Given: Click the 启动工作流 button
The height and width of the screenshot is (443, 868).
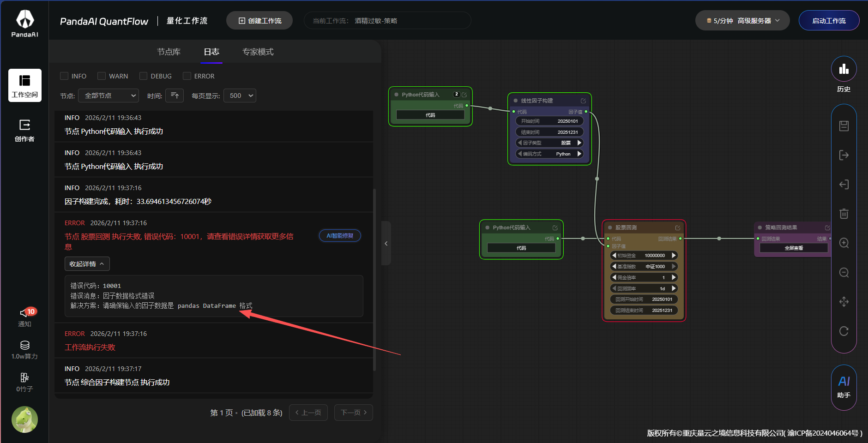Looking at the screenshot, I should pyautogui.click(x=829, y=21).
